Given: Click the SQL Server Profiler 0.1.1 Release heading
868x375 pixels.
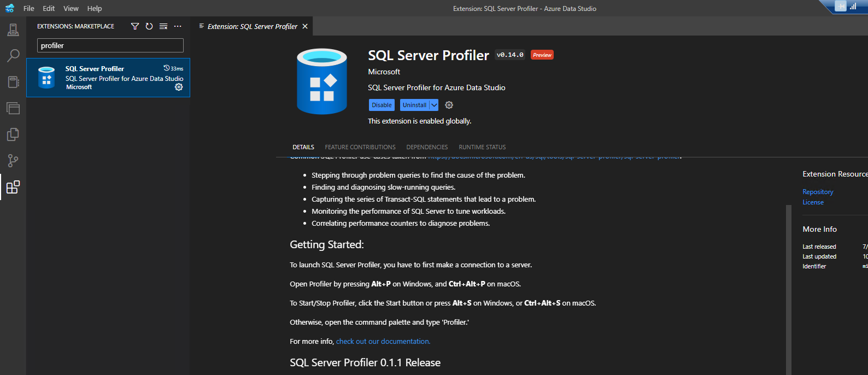Looking at the screenshot, I should click(x=365, y=362).
